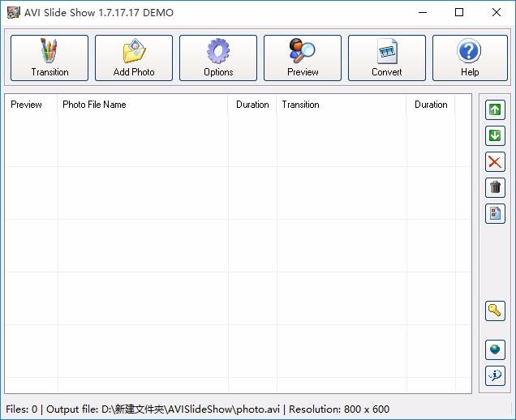Screen dimensions: 516x420
Task: Move photo down with green arrow
Action: (495, 135)
